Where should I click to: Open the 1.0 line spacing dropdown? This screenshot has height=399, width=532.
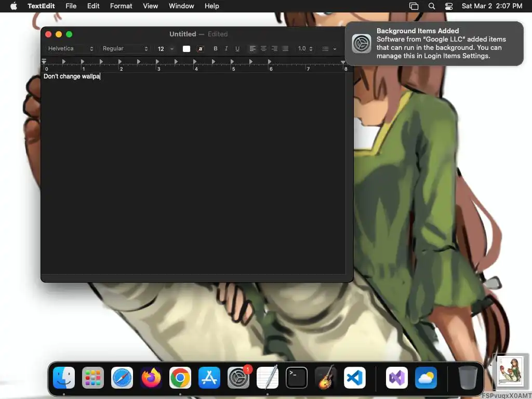tap(305, 48)
